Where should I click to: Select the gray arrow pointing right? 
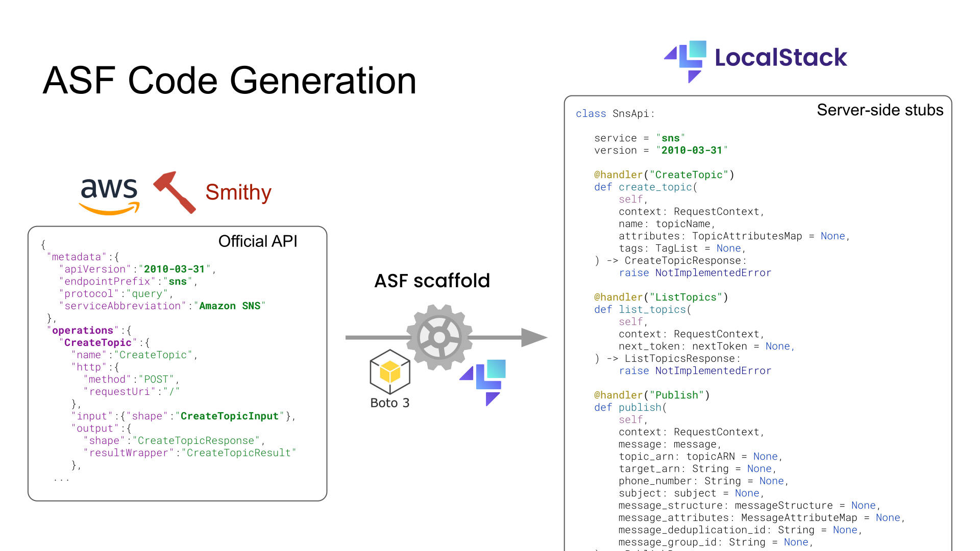[531, 337]
